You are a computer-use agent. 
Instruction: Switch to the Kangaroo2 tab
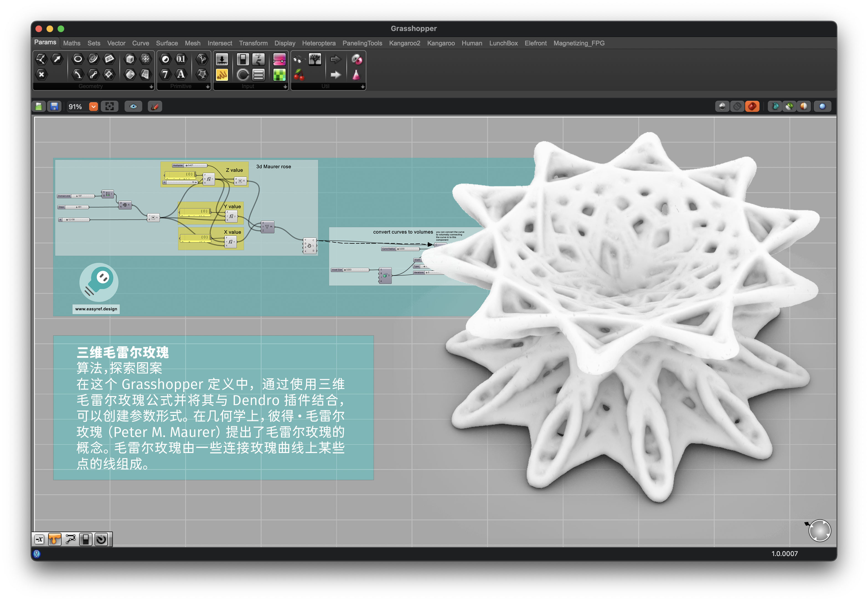click(x=404, y=43)
